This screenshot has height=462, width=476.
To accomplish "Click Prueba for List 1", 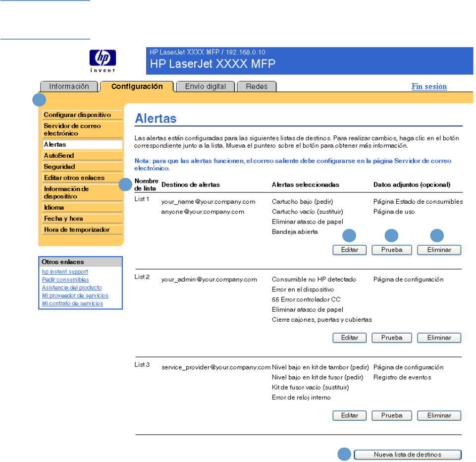I will [x=392, y=250].
